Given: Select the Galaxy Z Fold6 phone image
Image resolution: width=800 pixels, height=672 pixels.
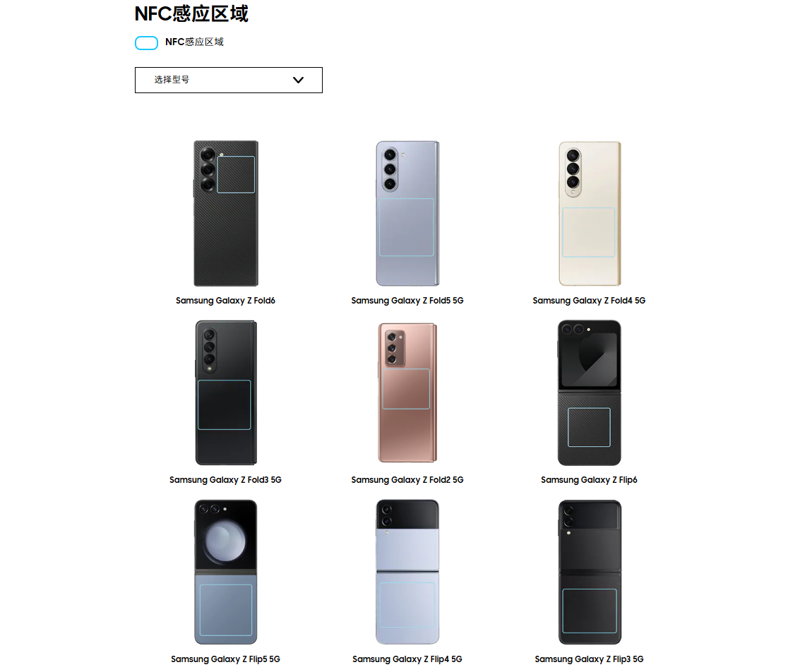Looking at the screenshot, I should tap(225, 213).
